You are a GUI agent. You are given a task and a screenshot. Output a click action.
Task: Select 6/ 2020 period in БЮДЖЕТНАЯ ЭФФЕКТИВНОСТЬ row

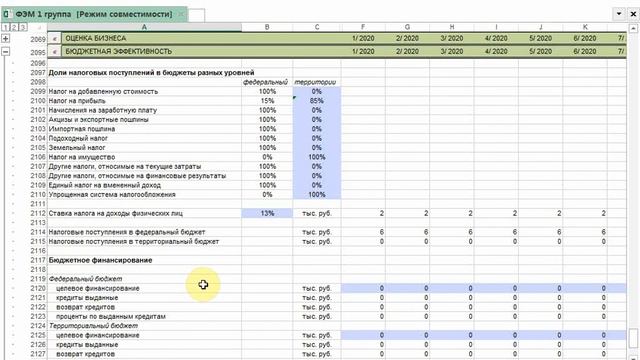585,51
